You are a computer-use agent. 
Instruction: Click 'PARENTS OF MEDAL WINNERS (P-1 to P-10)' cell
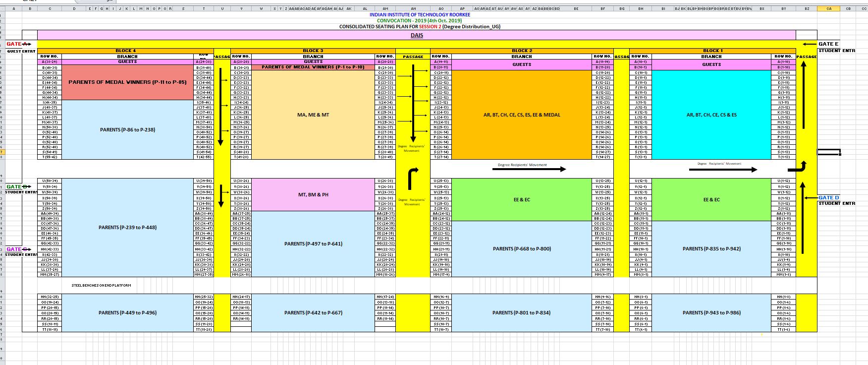click(313, 67)
